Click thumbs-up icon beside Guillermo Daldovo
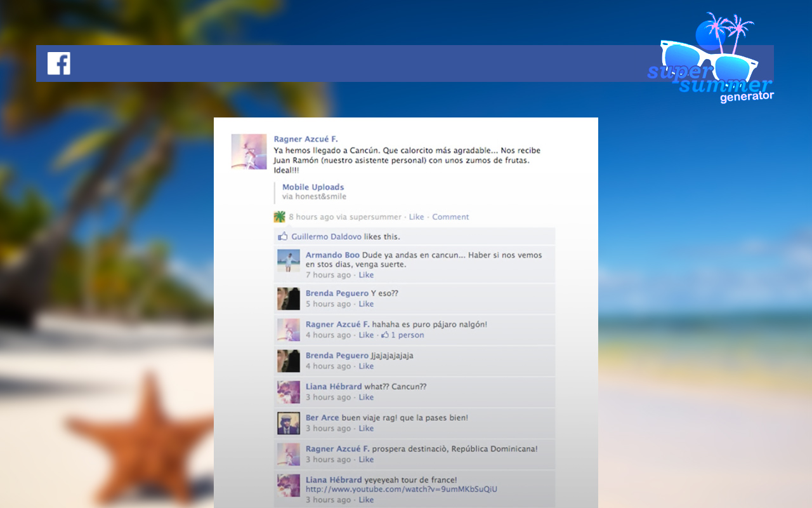 (284, 237)
